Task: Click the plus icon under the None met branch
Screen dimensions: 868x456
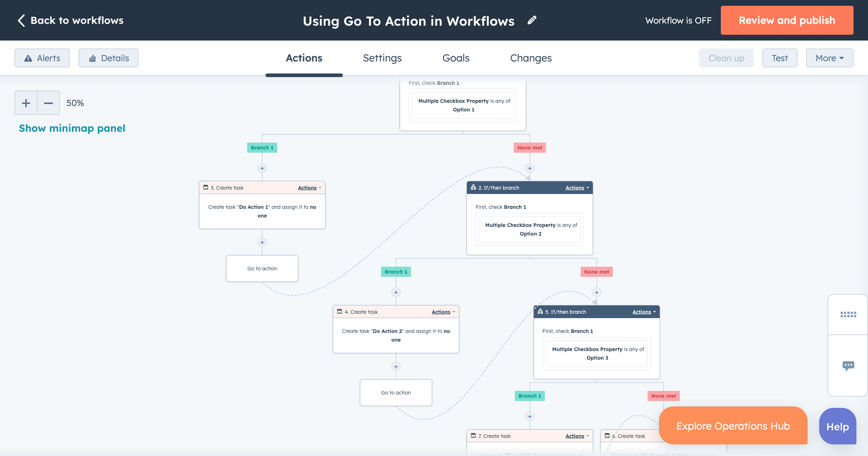Action: (x=529, y=168)
